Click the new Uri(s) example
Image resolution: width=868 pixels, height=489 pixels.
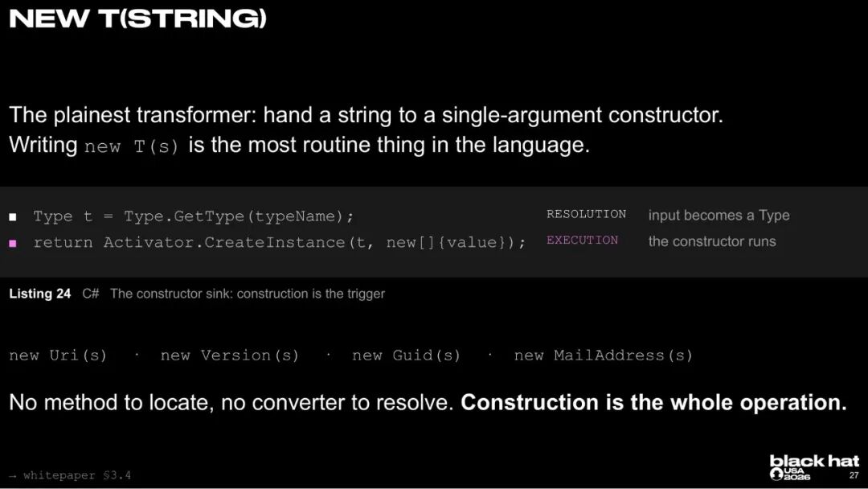point(58,355)
